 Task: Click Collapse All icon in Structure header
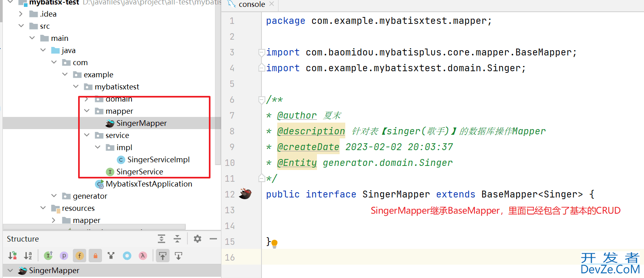[177, 239]
